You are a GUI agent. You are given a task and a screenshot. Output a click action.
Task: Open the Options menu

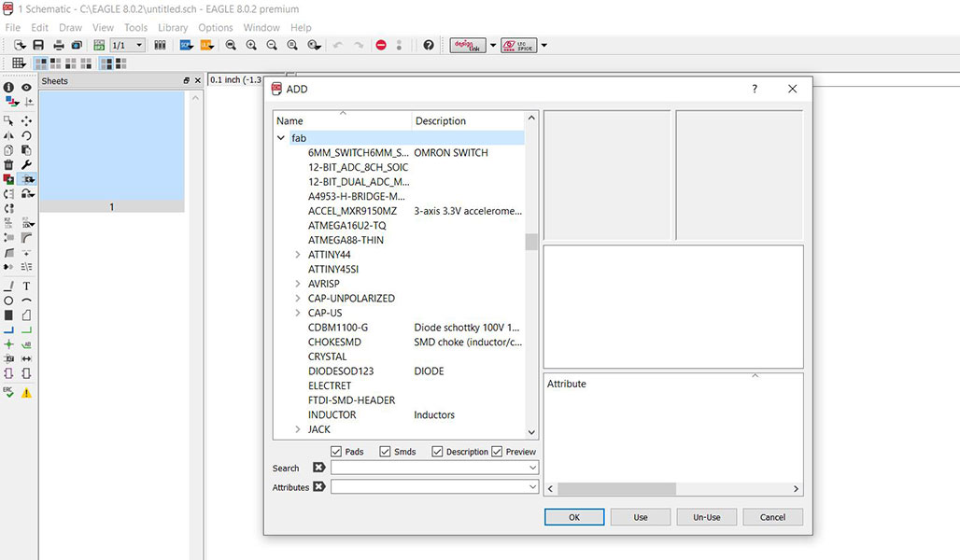pos(216,28)
